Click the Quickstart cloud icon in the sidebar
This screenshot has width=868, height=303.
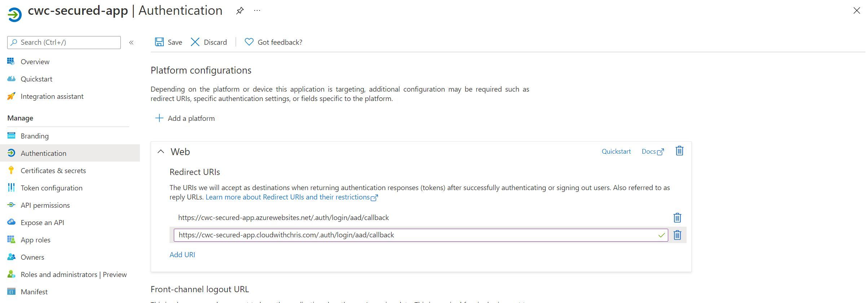click(11, 79)
